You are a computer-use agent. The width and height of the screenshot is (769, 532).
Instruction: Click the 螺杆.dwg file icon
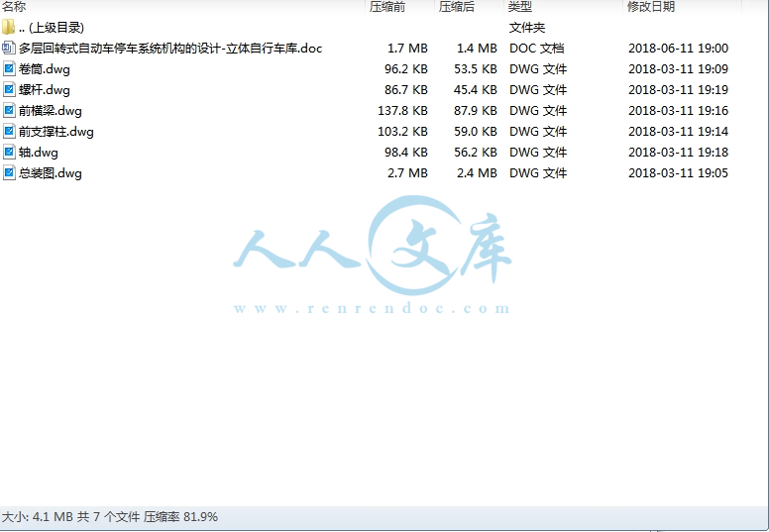click(9, 90)
